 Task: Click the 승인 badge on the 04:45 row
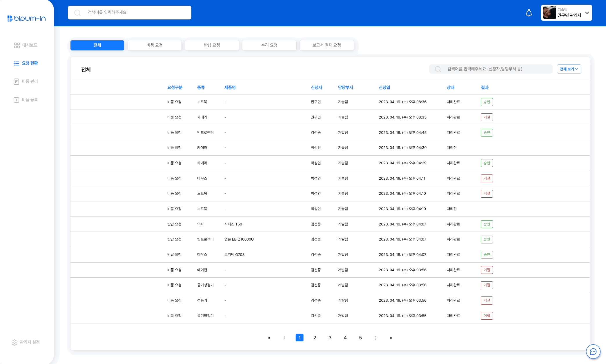[487, 133]
